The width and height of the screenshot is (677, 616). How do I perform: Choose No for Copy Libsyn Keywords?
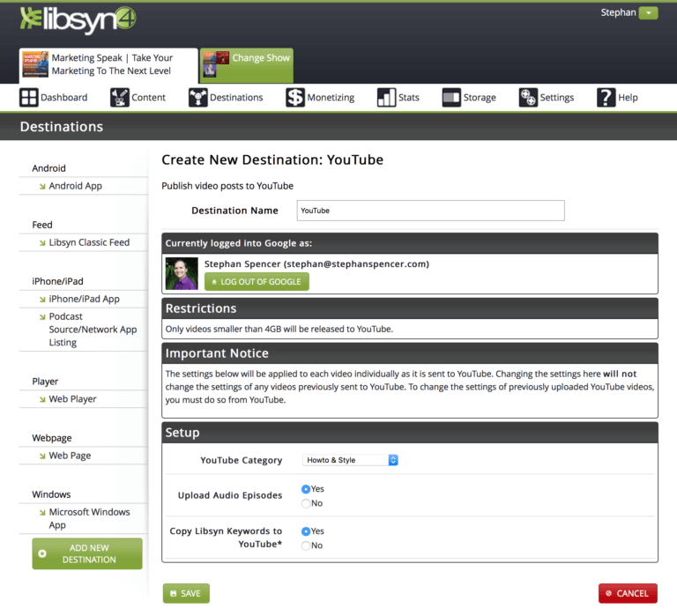coord(306,545)
